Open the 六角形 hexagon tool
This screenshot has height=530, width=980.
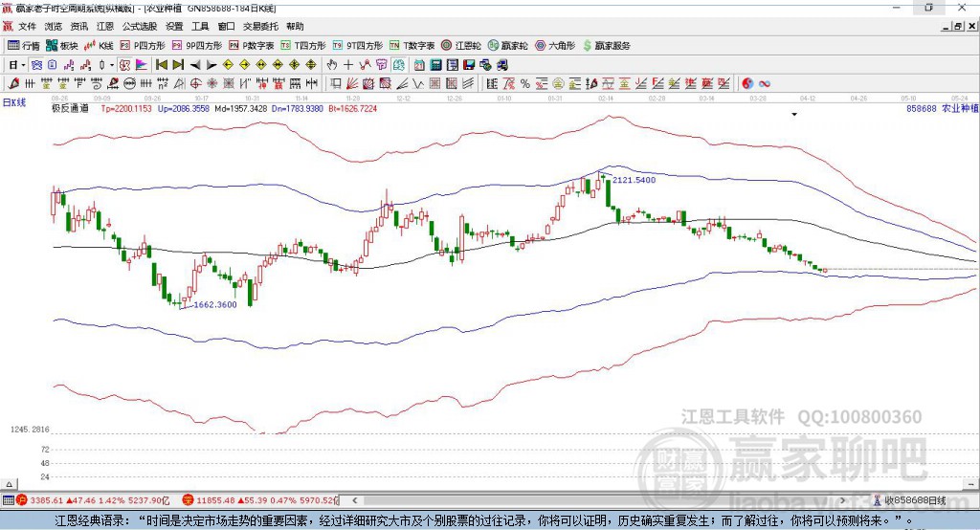(x=555, y=46)
